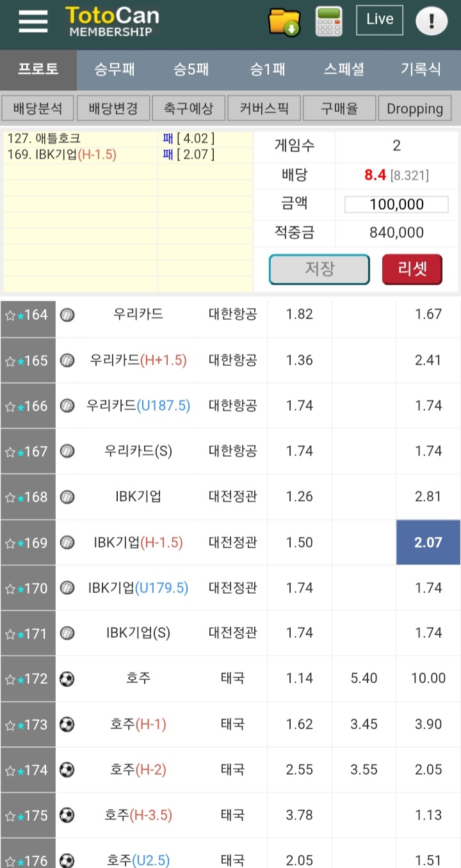This screenshot has width=461, height=868.
Task: Click the volleyball icon on row 170
Action: pyautogui.click(x=67, y=588)
